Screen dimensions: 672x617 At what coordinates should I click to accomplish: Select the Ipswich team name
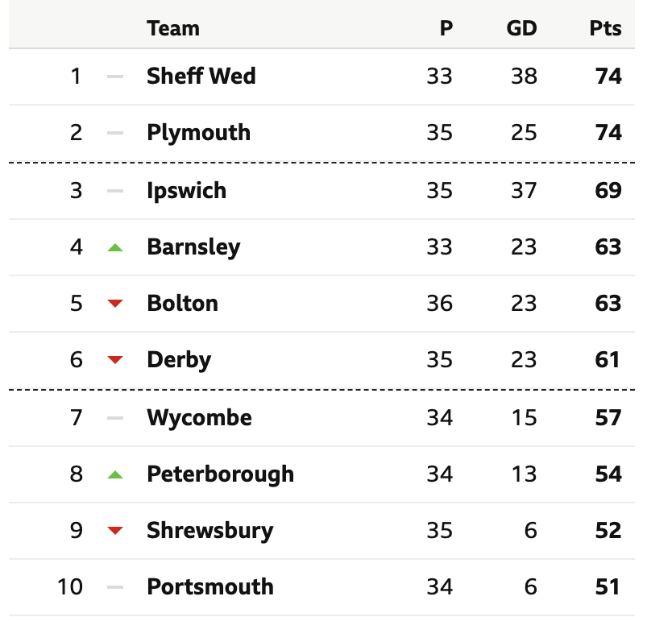186,191
